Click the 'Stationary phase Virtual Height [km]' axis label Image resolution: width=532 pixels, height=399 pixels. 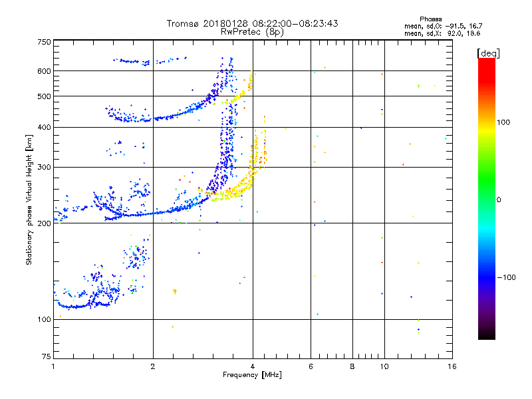click(29, 200)
